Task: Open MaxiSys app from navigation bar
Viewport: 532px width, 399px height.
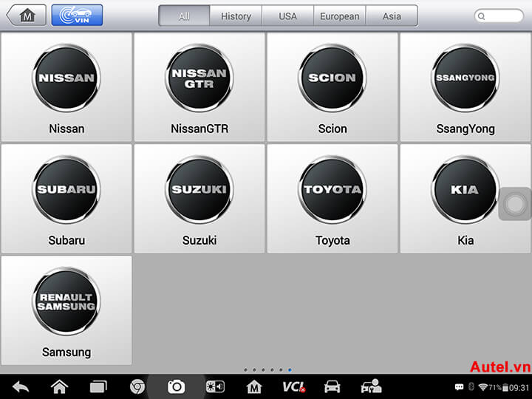Action: pyautogui.click(x=254, y=386)
